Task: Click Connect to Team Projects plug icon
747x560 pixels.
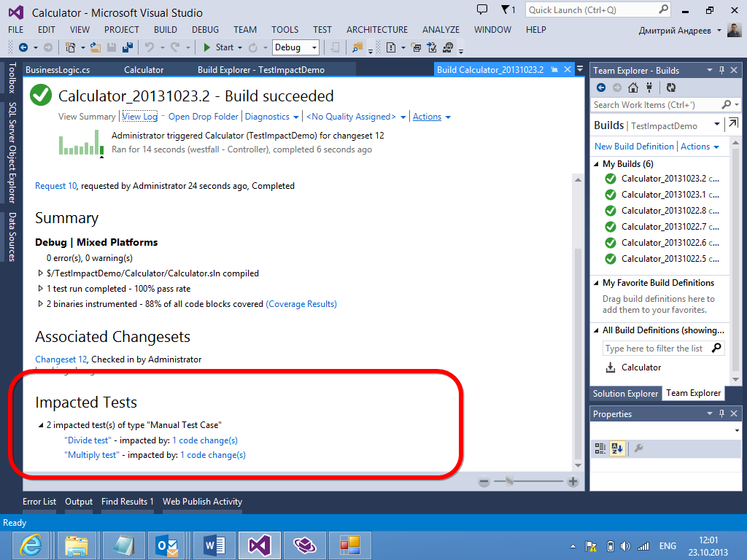Action: 649,87
